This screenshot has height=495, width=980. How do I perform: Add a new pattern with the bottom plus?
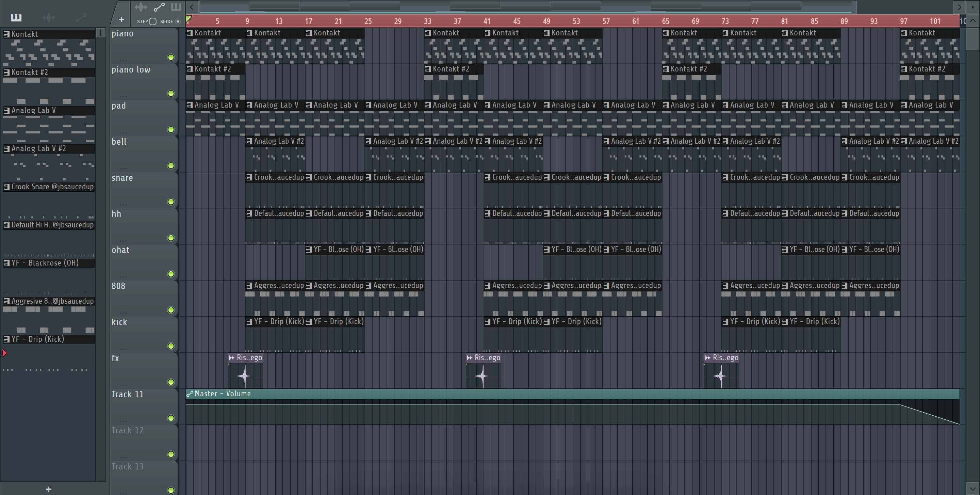[x=49, y=489]
